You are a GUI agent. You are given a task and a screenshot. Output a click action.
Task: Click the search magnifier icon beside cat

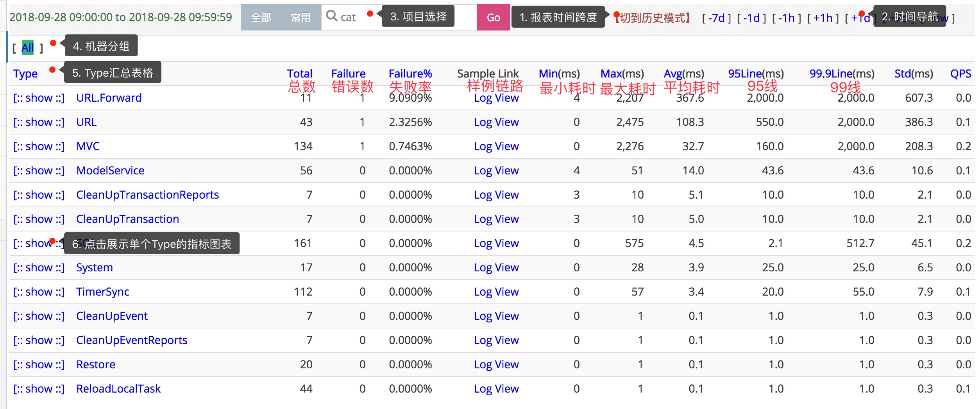[331, 16]
